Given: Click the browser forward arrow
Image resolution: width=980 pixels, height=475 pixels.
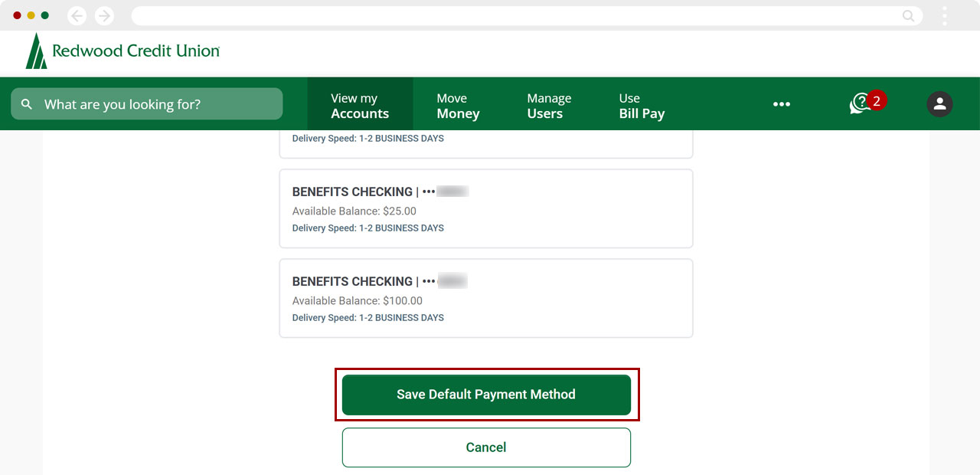Looking at the screenshot, I should (104, 15).
